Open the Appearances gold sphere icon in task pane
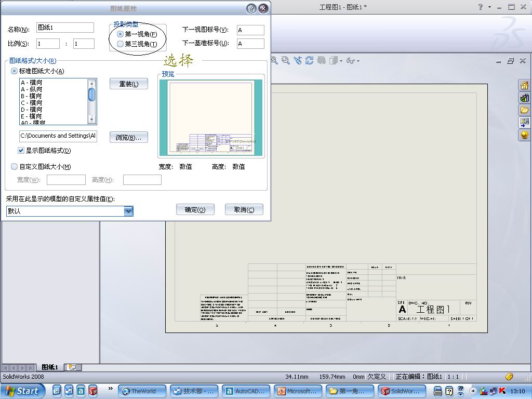This screenshot has width=532, height=399. (x=524, y=135)
